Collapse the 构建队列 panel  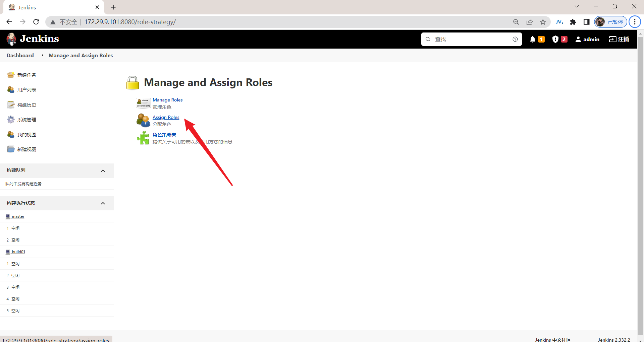(103, 171)
